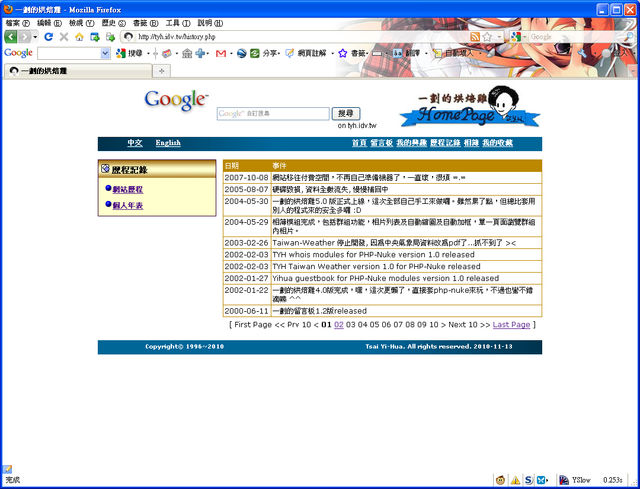Viewport: 640px width, 489px height.
Task: Open the Google Toolbar search box dropdown
Action: click(x=106, y=53)
